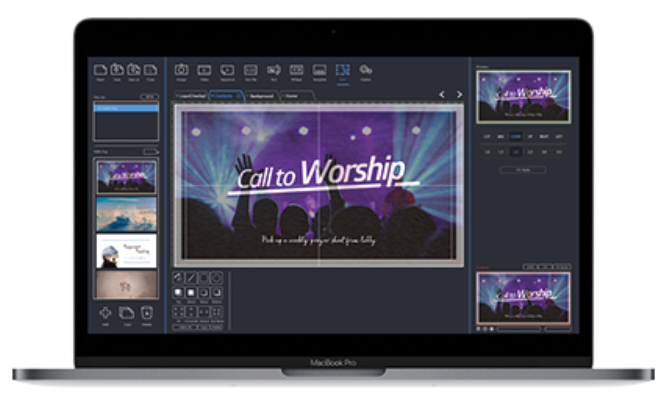The height and width of the screenshot is (405, 670).
Task: Select the highlighted duration value
Action: [516, 152]
